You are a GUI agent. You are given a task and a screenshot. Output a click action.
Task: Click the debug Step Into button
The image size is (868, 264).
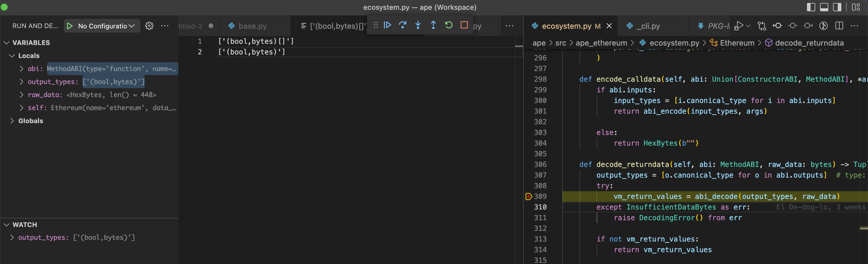418,25
